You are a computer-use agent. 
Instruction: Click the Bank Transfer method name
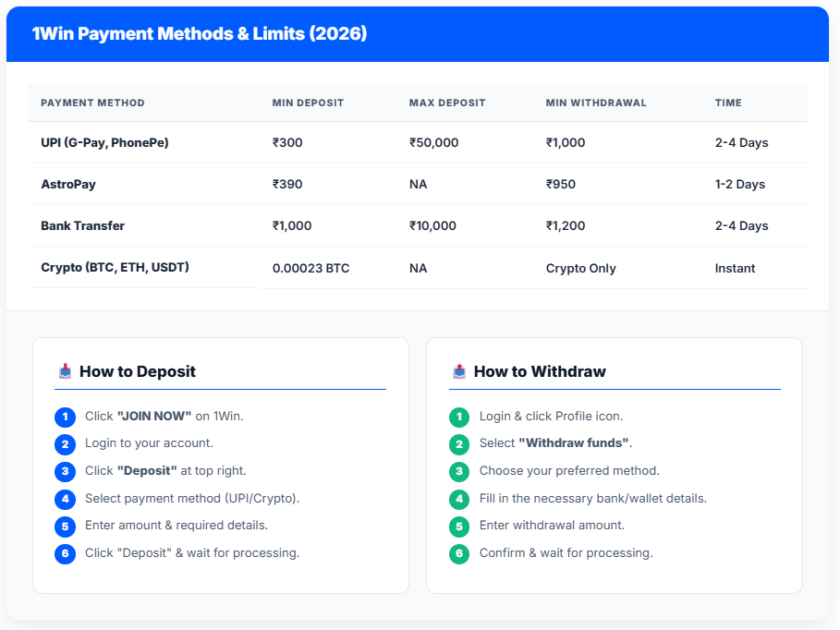point(82,225)
